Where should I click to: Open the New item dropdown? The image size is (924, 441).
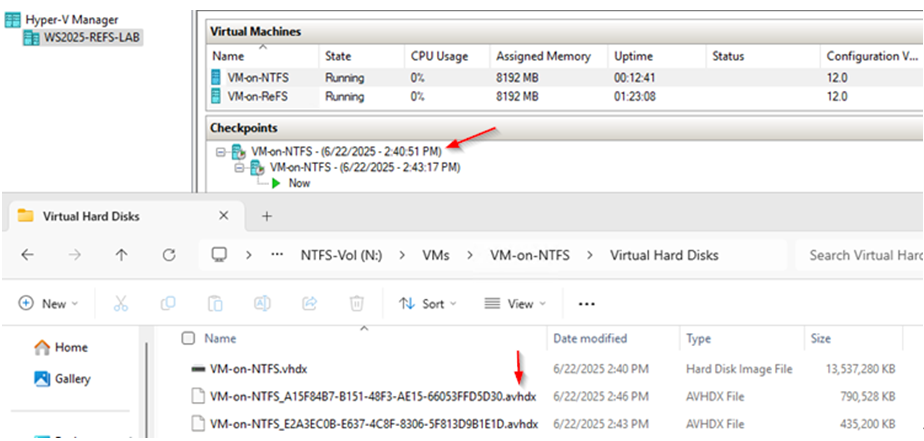[x=48, y=304]
